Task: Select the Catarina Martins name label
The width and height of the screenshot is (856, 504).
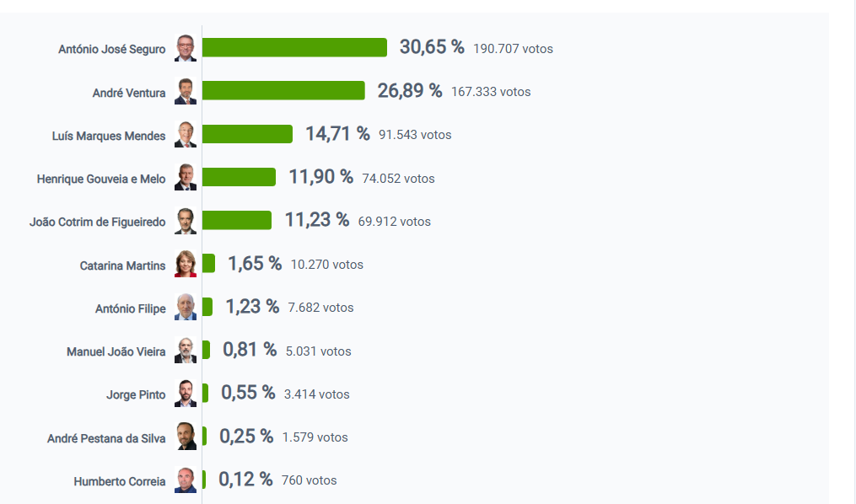Action: tap(123, 265)
